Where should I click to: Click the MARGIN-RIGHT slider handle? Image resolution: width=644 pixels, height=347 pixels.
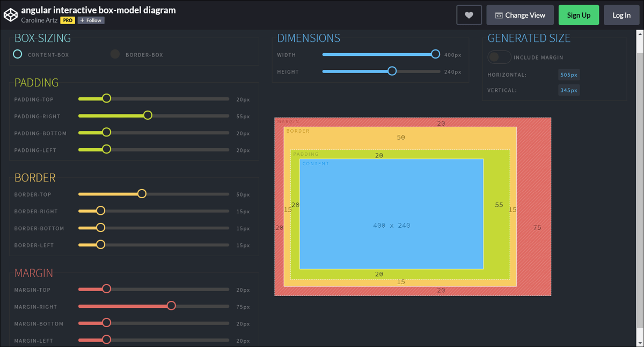pos(171,305)
